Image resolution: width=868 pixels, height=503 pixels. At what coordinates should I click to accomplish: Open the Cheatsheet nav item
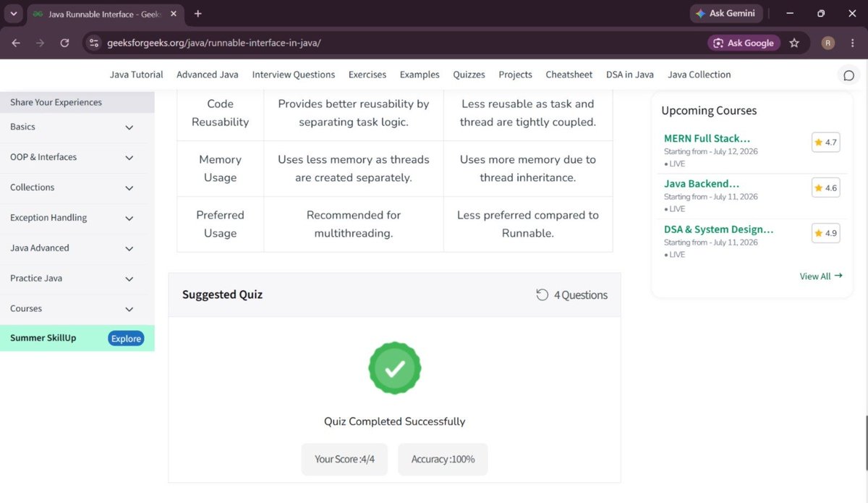(569, 75)
